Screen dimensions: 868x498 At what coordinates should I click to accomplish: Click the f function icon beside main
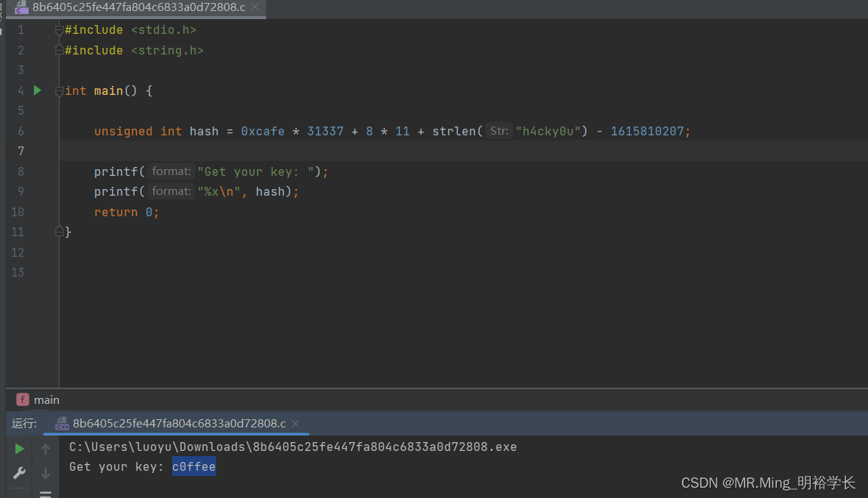click(x=22, y=399)
